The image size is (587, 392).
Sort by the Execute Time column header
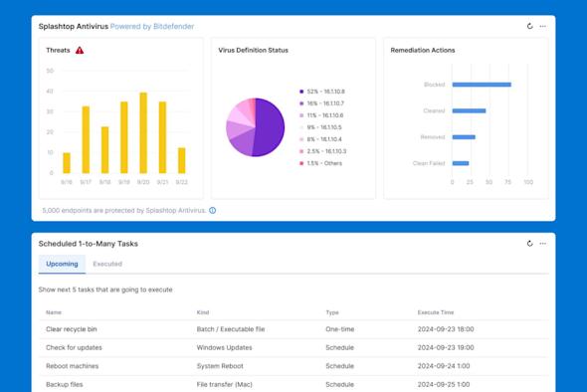(x=436, y=312)
